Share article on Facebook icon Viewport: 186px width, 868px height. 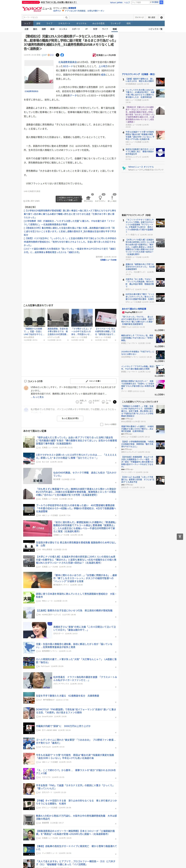pyautogui.click(x=62, y=55)
